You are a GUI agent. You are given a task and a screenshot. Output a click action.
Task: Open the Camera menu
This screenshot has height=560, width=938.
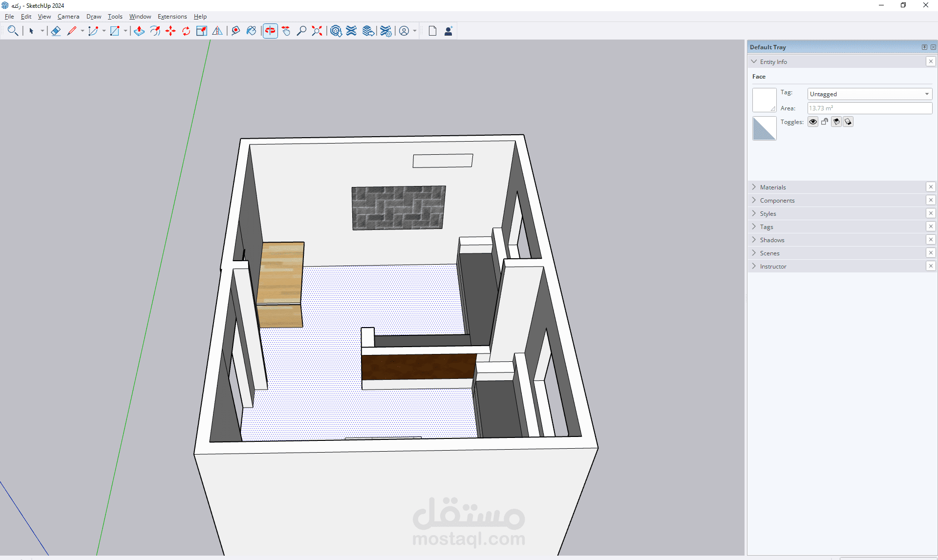pos(68,16)
